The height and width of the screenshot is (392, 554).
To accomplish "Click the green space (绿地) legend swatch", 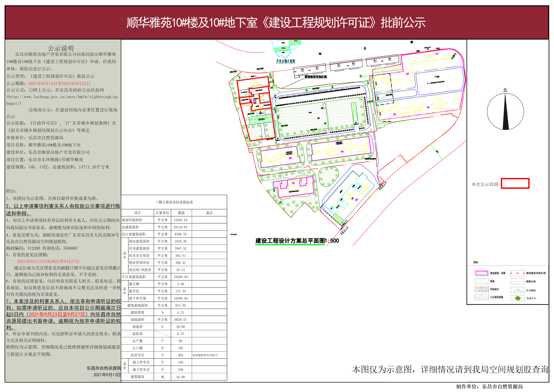I will (x=482, y=281).
